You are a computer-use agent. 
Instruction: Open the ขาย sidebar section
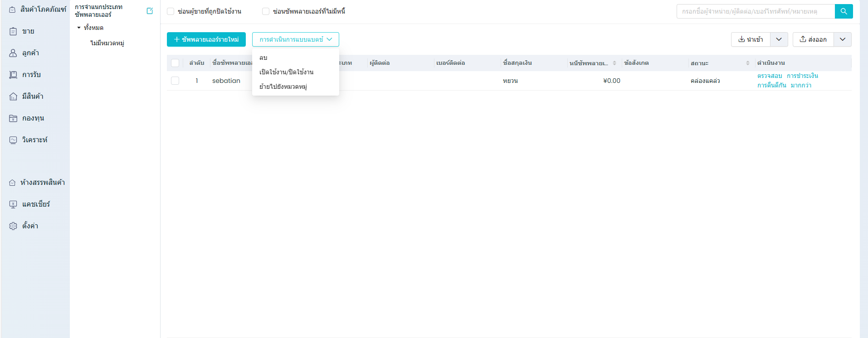[28, 31]
